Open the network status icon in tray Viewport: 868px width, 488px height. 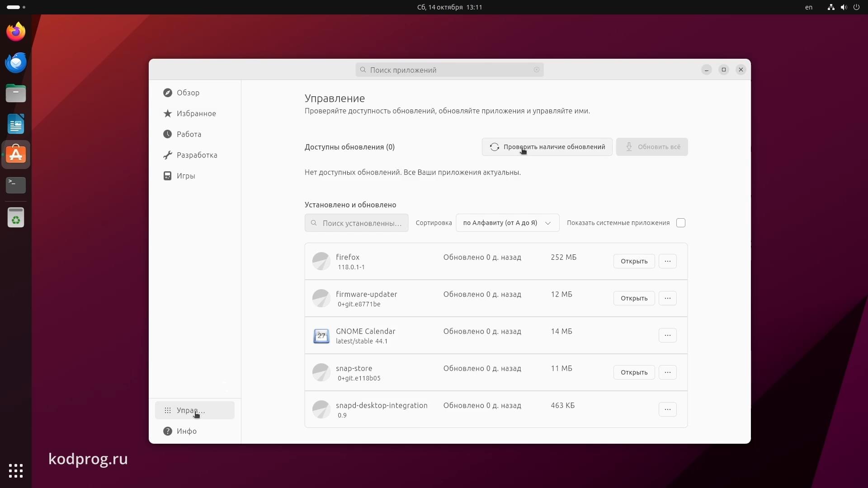tap(831, 7)
